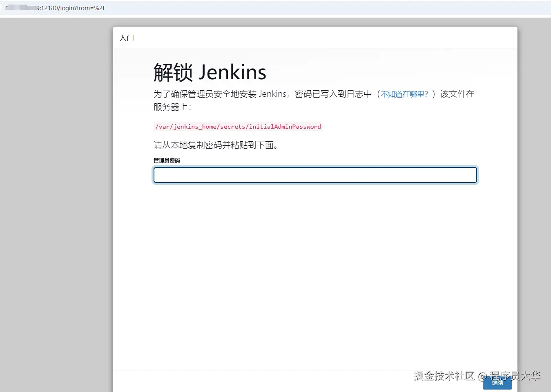
Task: Click the '入门' header text
Action: tap(127, 38)
